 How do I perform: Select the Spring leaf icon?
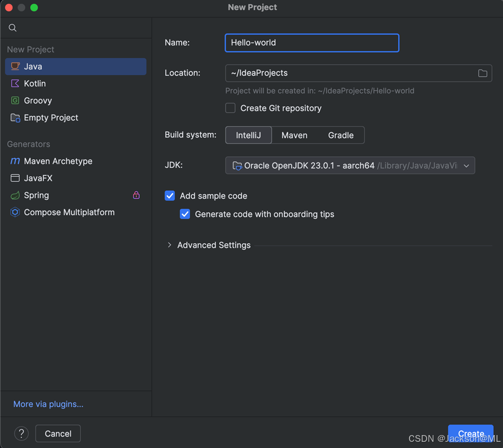pyautogui.click(x=15, y=195)
